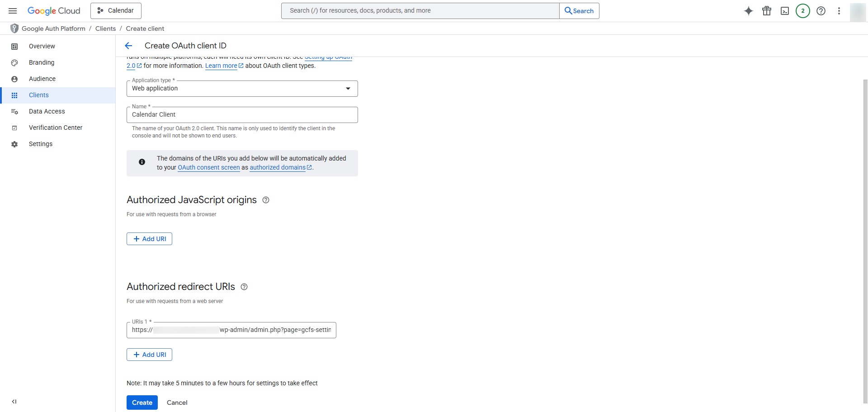Viewport: 868px width, 412px height.
Task: Click Google Auth Platform breadcrumb
Action: [x=53, y=28]
